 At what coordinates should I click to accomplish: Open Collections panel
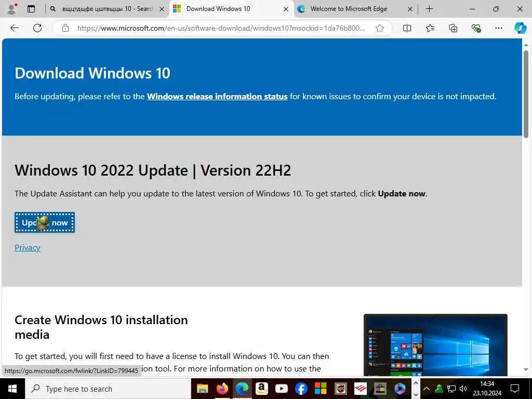[453, 28]
